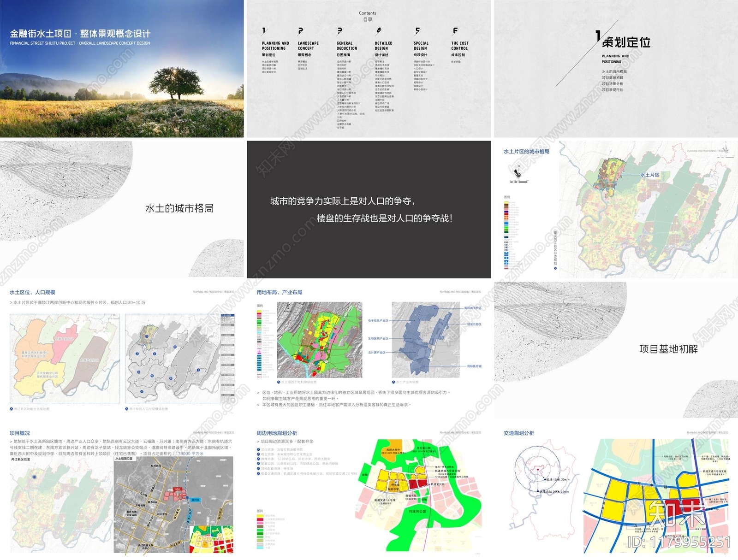Click the 用地布局、产业布局 heading
Image resolution: width=738 pixels, height=560 pixels.
(280, 292)
